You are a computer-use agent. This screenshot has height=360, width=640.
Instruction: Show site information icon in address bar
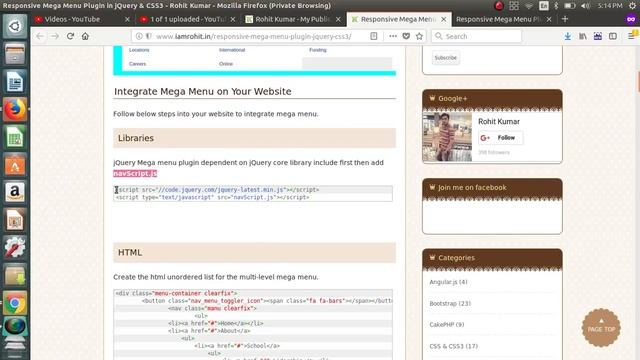pos(139,36)
